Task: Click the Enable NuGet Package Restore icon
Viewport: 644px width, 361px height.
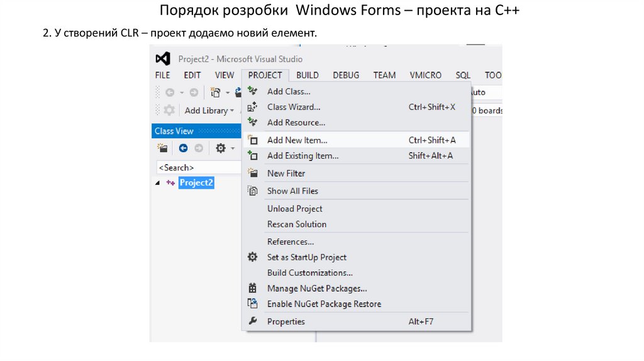Action: [253, 304]
